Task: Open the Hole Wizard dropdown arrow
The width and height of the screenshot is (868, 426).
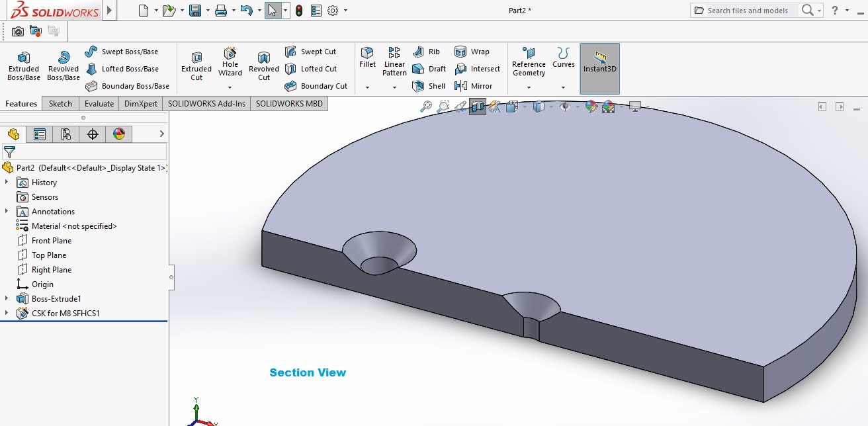Action: coord(230,87)
